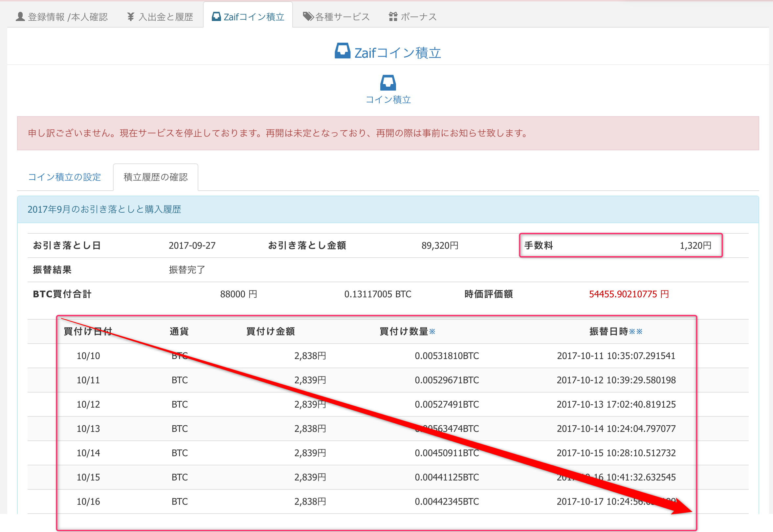Viewport: 773px width, 532px height.
Task: Open the ボーナス tab
Action: (413, 17)
